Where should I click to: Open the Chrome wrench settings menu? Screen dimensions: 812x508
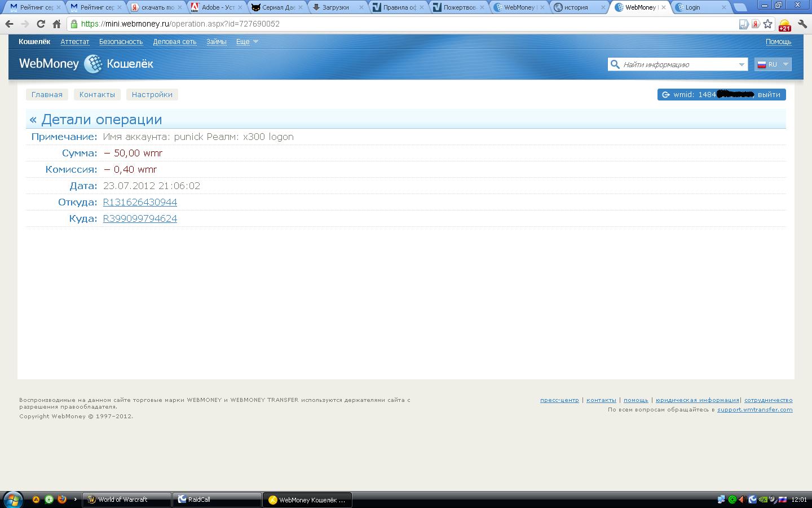[x=802, y=24]
